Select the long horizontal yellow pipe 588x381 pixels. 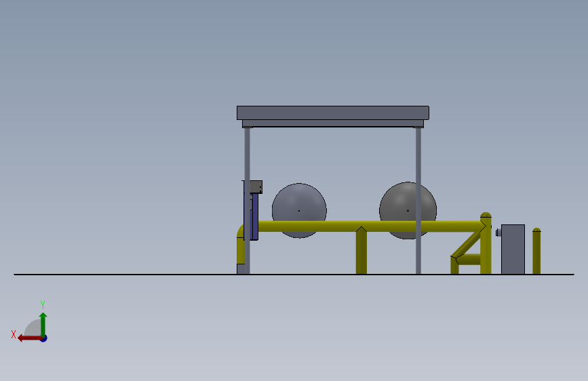[370, 226]
